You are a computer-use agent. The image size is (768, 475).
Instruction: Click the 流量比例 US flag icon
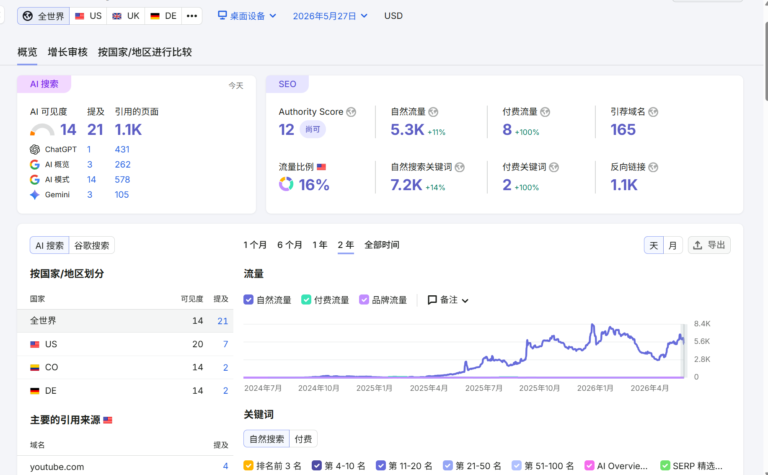[321, 167]
